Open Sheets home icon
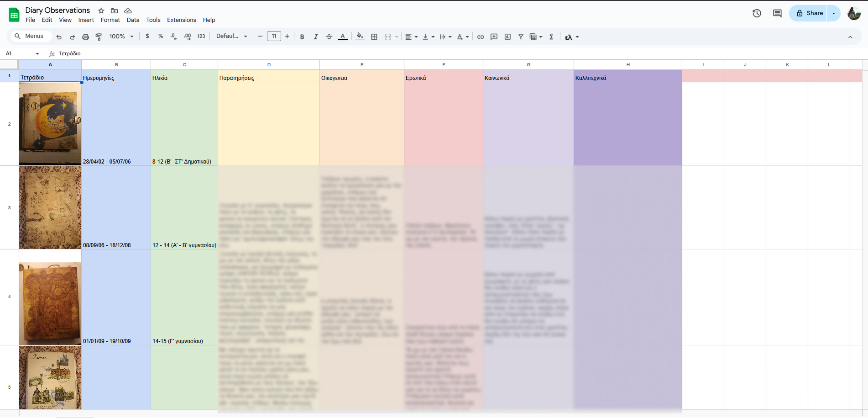This screenshot has height=418, width=868. (14, 15)
